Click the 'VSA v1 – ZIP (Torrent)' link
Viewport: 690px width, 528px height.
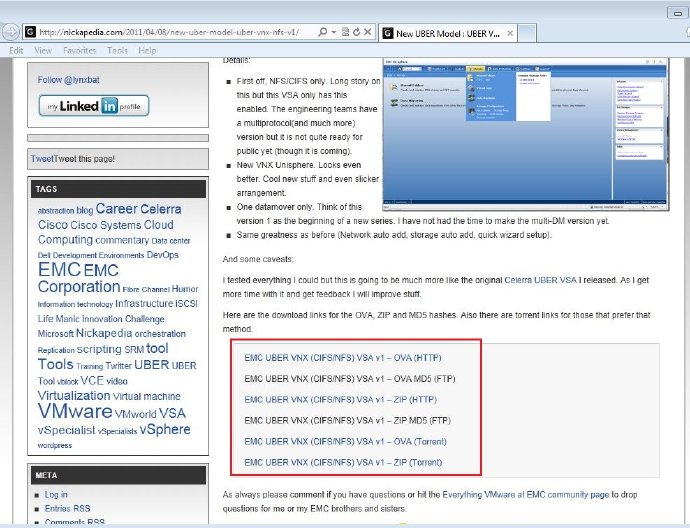(343, 462)
